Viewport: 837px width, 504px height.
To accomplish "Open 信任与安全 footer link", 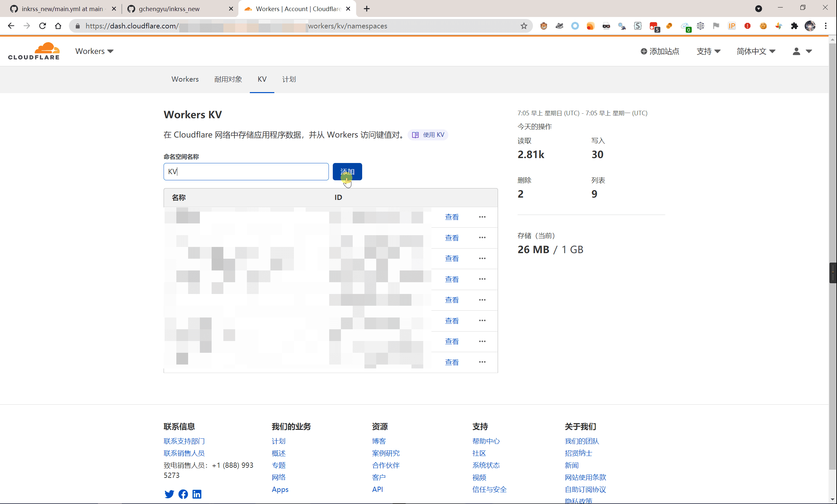I will [489, 489].
